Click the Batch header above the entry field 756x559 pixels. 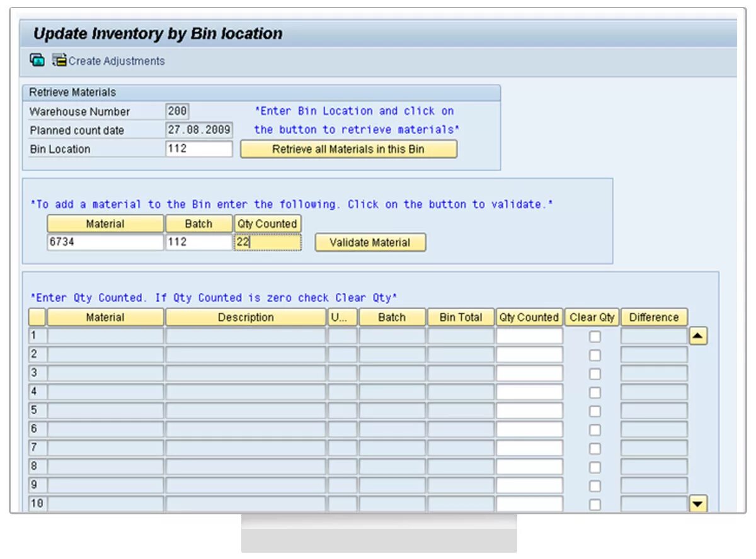tap(199, 224)
